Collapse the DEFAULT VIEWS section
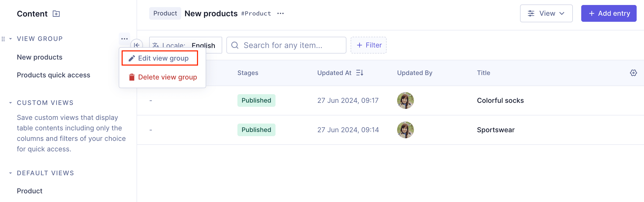This screenshot has height=202, width=644. click(x=10, y=173)
